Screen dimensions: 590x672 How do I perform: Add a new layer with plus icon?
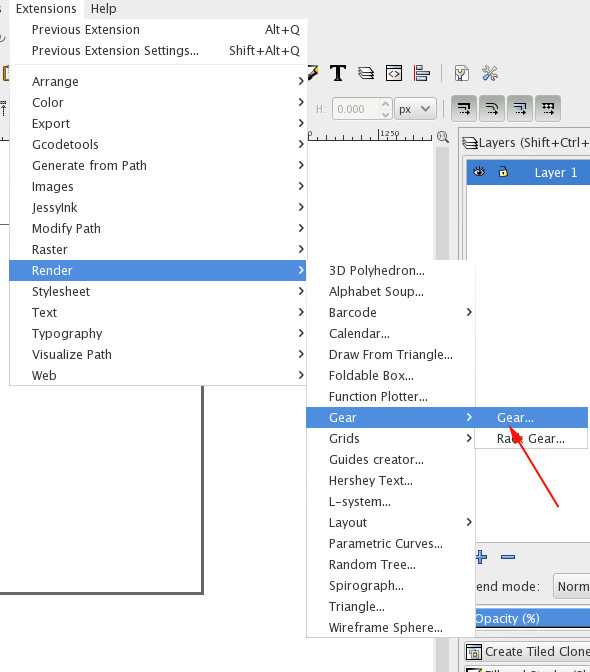481,557
